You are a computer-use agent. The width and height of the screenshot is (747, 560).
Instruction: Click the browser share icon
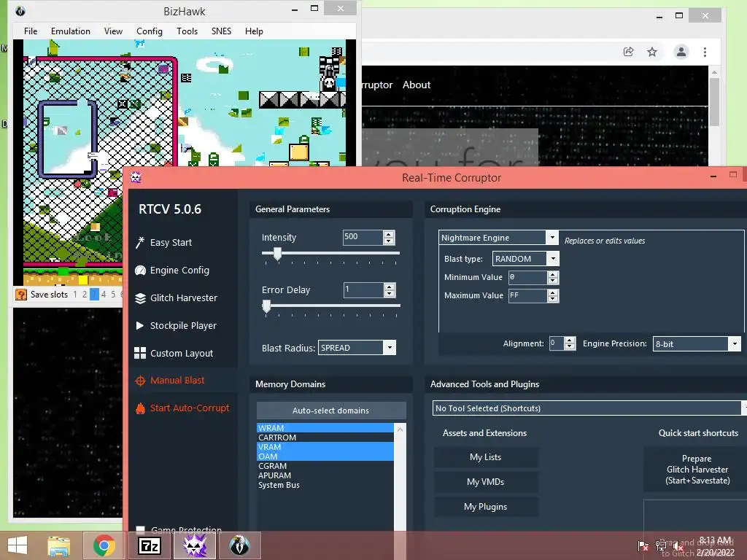(628, 52)
